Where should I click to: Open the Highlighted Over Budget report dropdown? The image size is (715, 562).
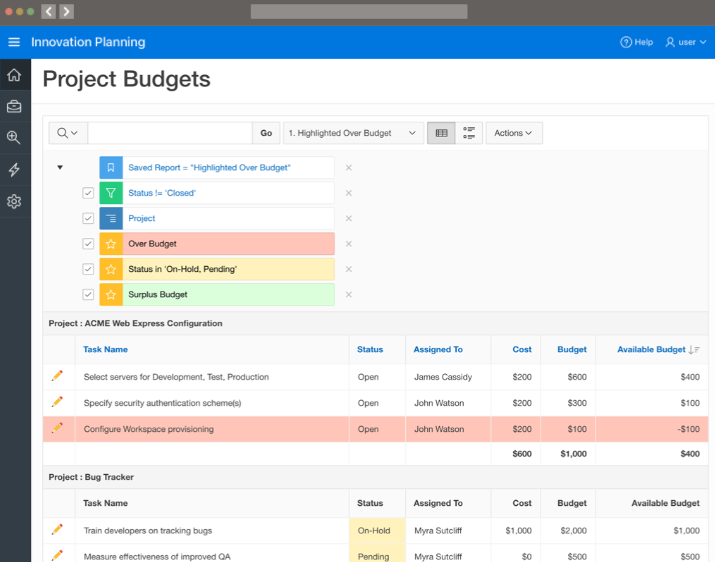(x=353, y=133)
